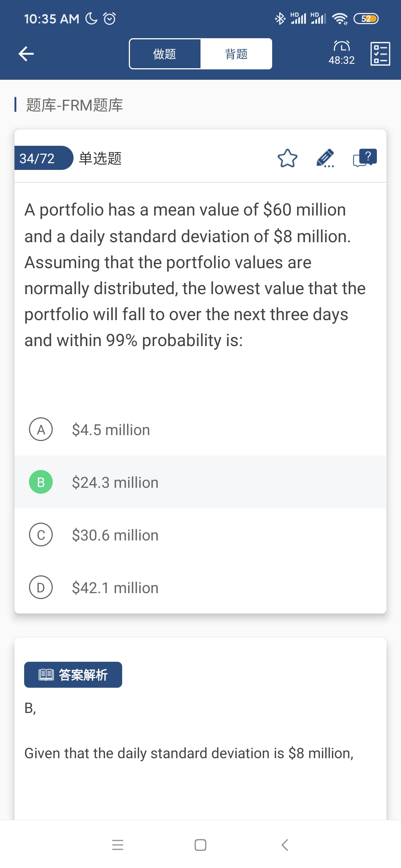Viewport: 401px width, 868px height.
Task: Favorite this question with the star icon
Action: tap(287, 158)
